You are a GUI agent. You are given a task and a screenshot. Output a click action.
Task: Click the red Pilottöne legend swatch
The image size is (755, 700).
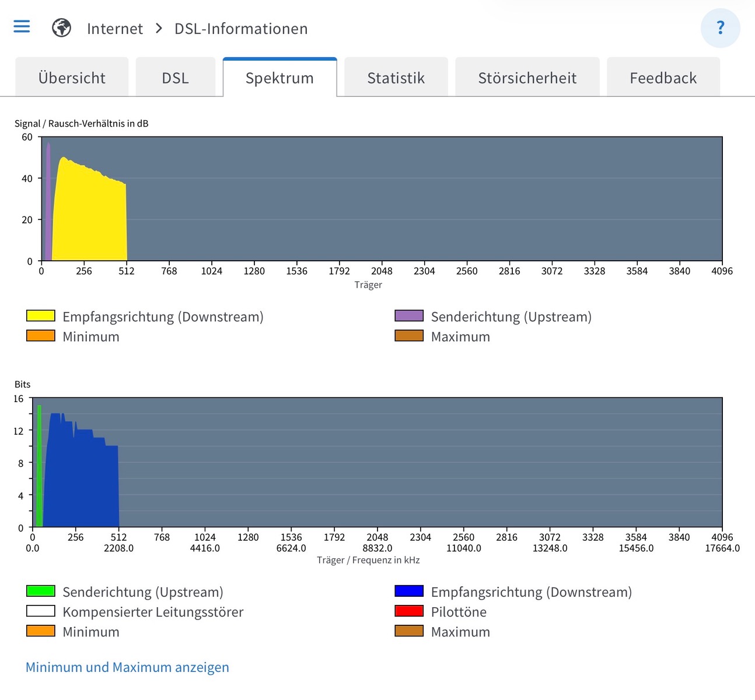click(409, 611)
